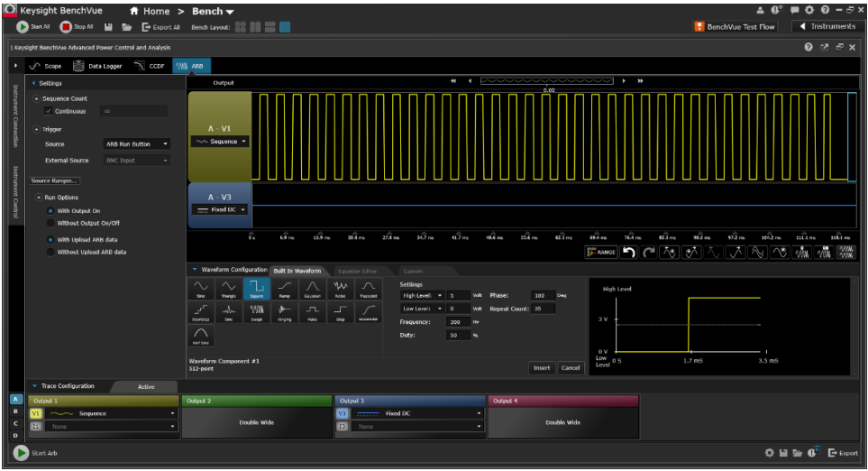Select the Staircase waveform icon

(200, 312)
